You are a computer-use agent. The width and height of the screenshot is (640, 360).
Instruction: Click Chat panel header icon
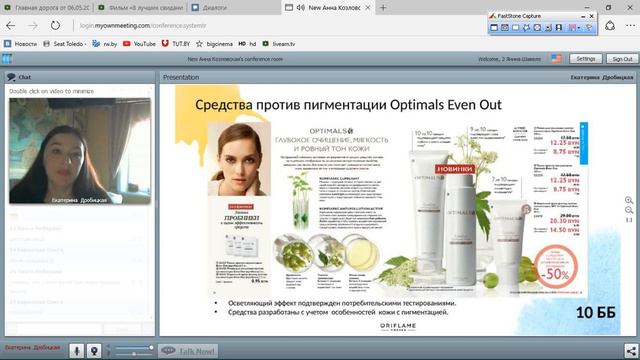[11, 77]
